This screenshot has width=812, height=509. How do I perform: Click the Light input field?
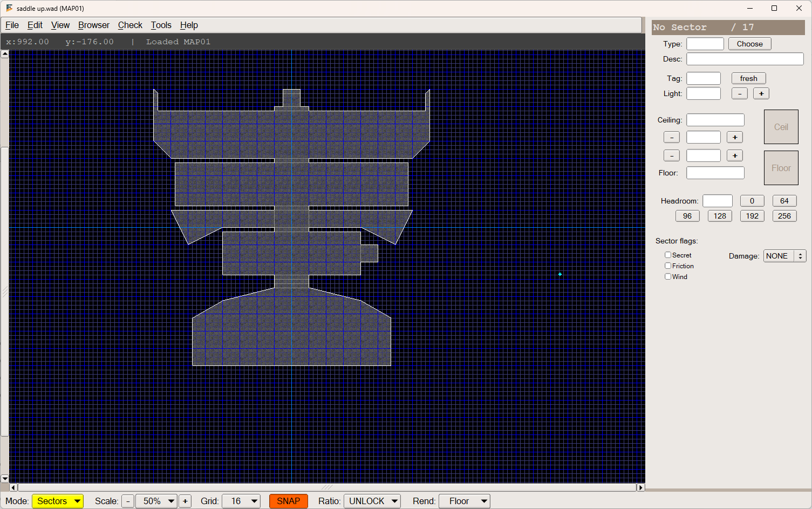tap(704, 93)
